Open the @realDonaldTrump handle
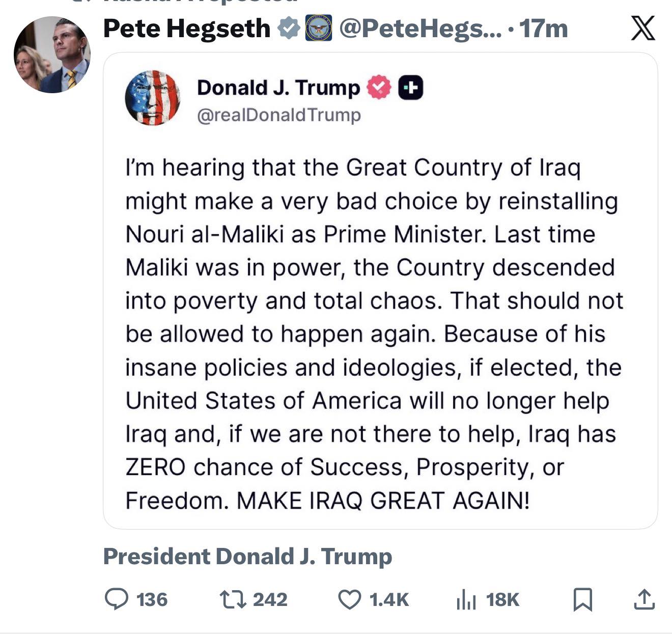The height and width of the screenshot is (636, 672). (279, 115)
